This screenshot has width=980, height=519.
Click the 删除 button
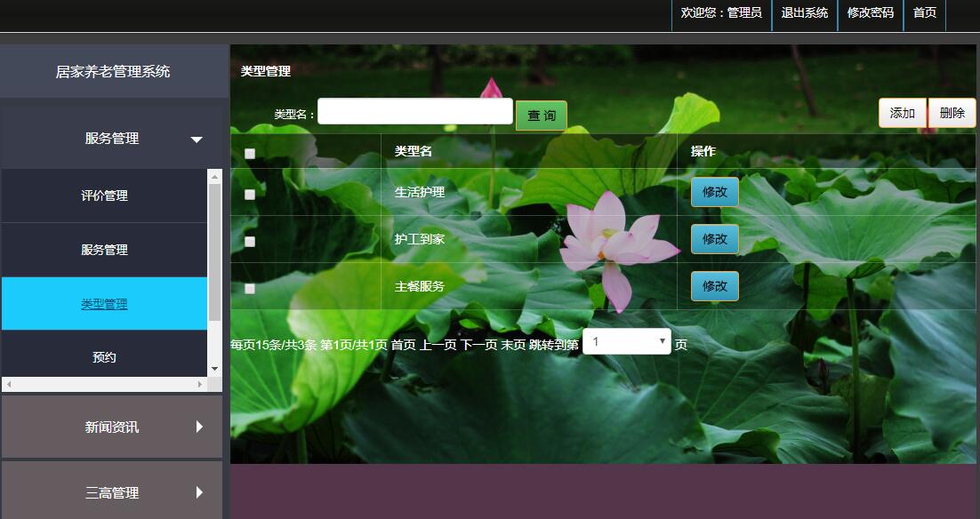(x=952, y=113)
